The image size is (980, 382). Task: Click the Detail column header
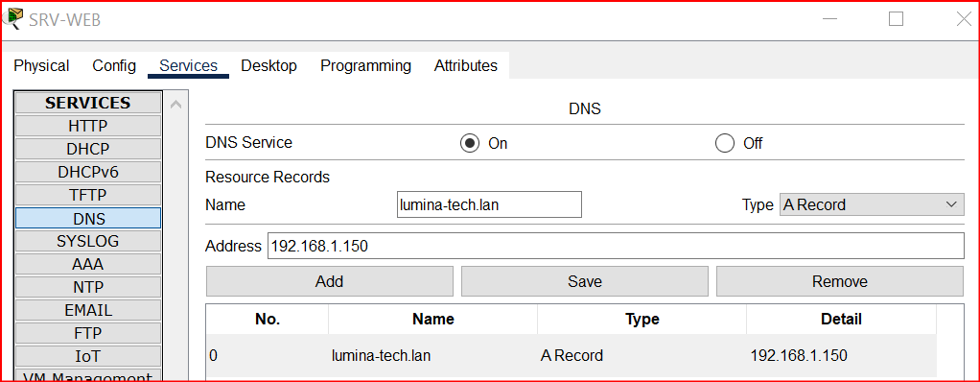[841, 320]
